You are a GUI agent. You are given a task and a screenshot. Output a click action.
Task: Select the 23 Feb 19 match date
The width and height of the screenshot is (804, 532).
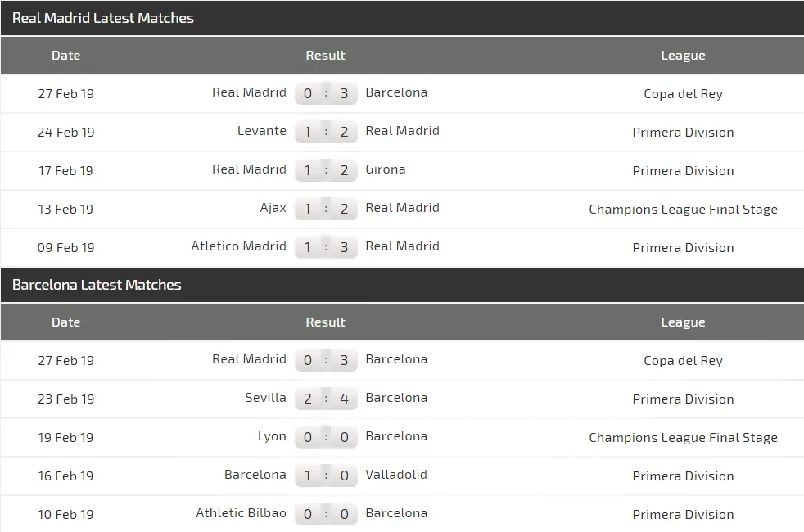(66, 399)
